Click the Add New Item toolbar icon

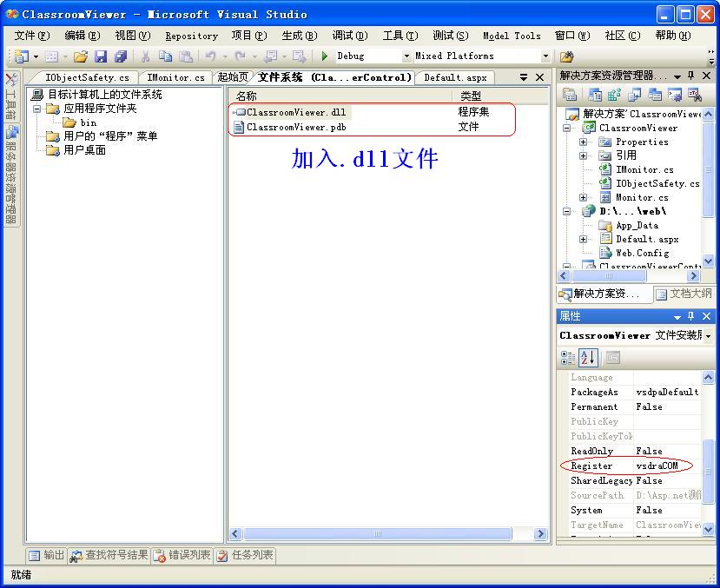pyautogui.click(x=51, y=56)
